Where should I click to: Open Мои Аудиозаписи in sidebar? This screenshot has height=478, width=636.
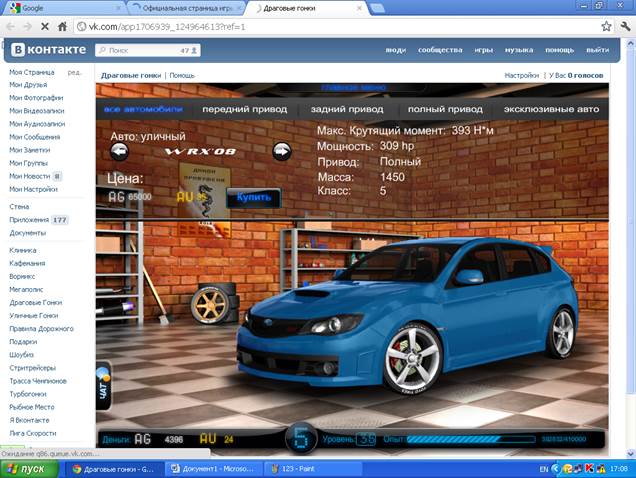click(x=37, y=124)
